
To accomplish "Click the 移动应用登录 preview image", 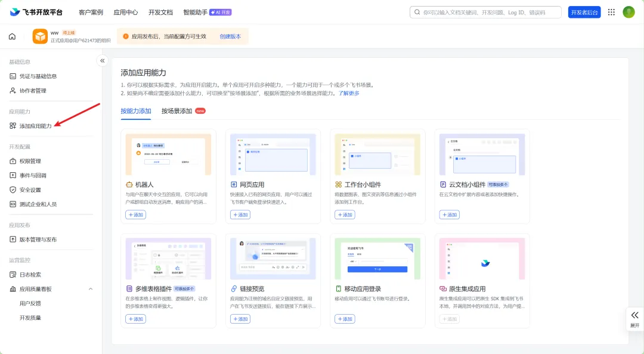I will tap(377, 259).
